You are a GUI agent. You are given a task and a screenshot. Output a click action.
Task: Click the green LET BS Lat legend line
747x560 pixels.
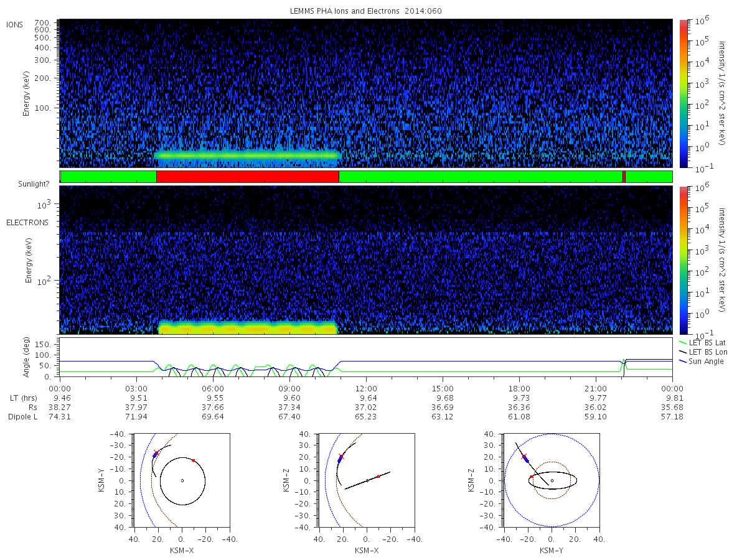click(x=685, y=343)
